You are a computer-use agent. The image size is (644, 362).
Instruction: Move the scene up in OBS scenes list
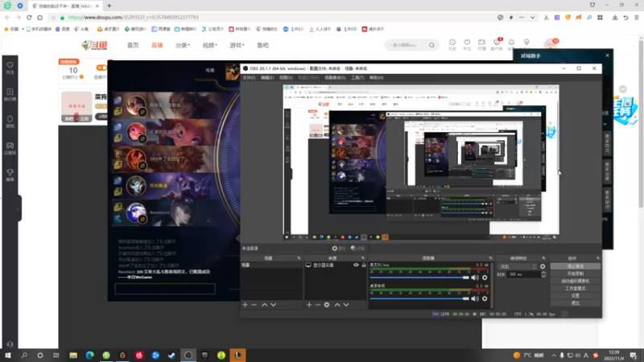(x=265, y=305)
